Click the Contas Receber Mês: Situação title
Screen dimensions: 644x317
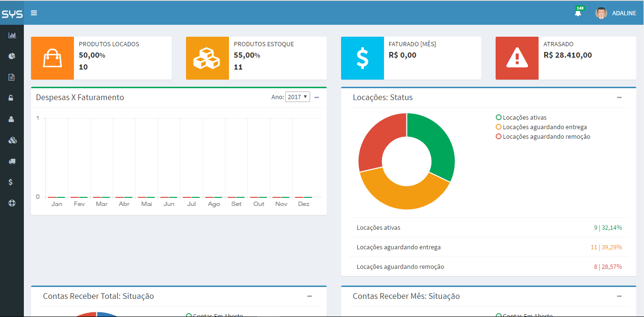tap(406, 296)
